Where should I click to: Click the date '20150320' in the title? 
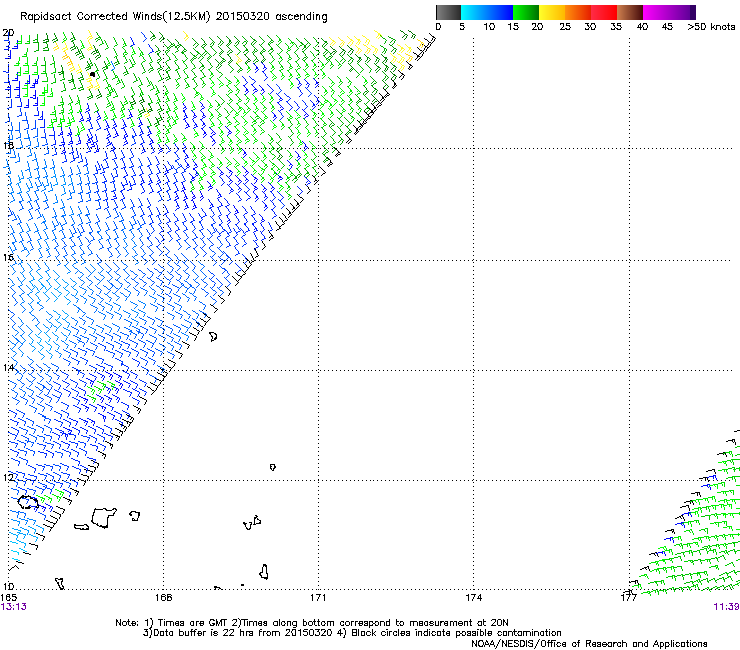[243, 16]
